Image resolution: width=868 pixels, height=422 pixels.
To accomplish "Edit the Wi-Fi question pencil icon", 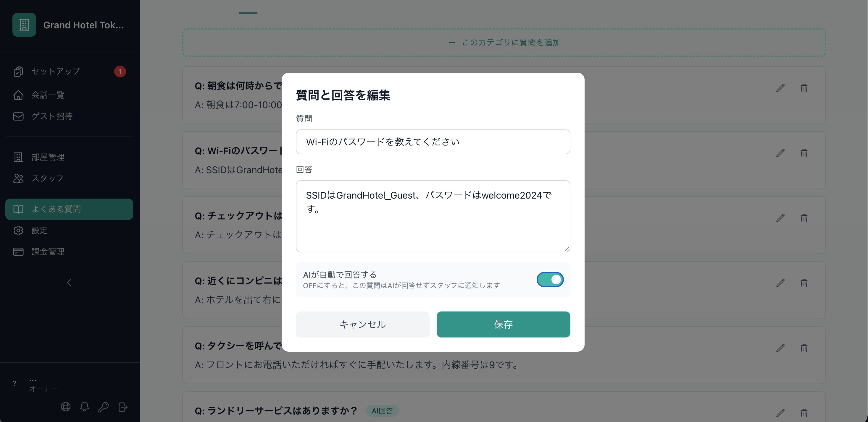I will (x=780, y=153).
